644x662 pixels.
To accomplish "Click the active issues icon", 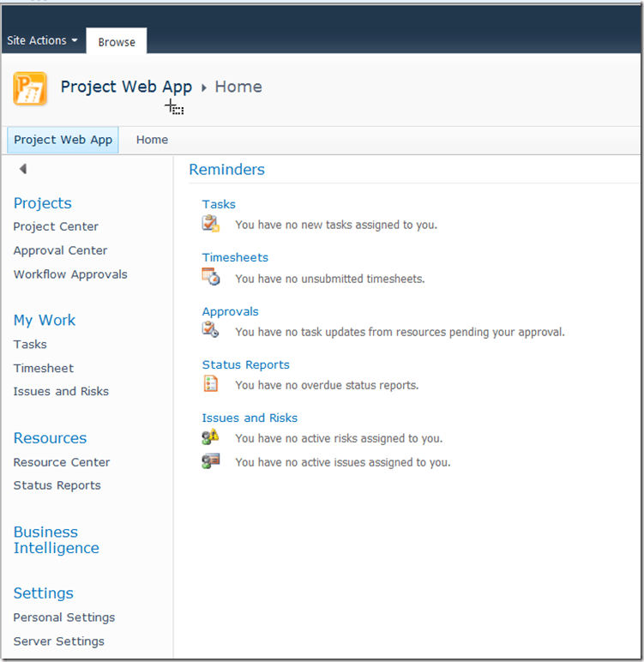I will [x=210, y=461].
